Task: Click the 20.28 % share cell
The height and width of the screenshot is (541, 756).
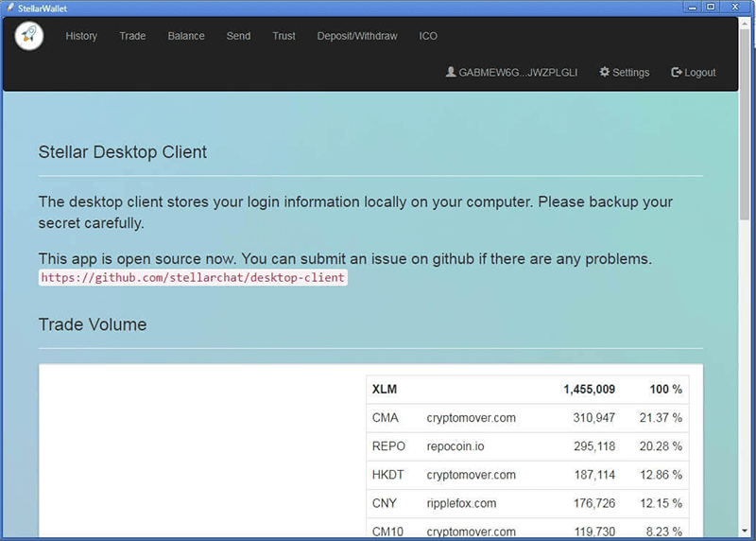Action: click(661, 446)
